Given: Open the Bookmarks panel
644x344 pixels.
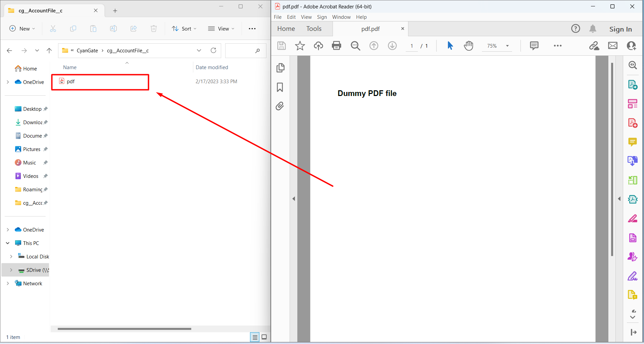Looking at the screenshot, I should [x=280, y=87].
